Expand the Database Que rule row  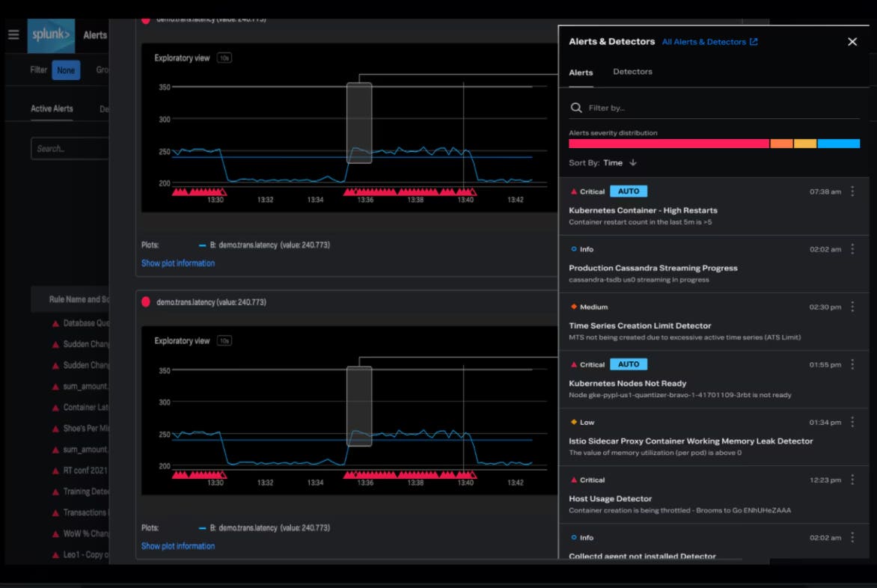coord(80,323)
